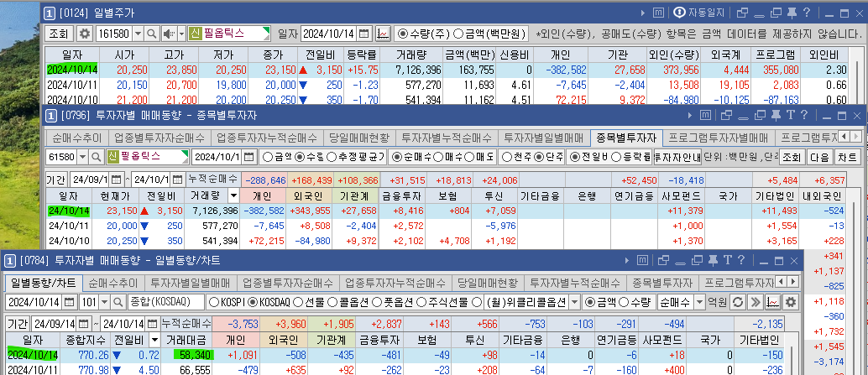Click font T icon in 0784 window title bar
The height and width of the screenshot is (375, 868).
point(728,260)
